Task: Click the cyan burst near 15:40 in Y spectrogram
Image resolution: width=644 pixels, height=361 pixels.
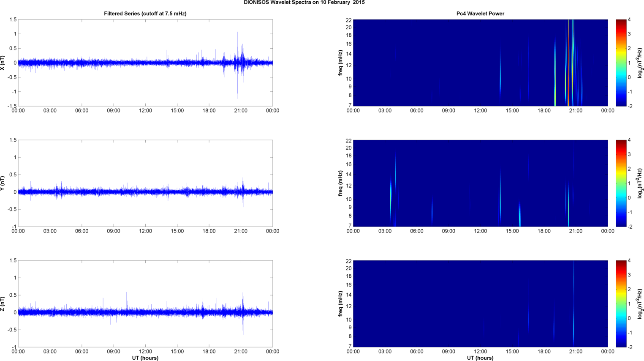Action: (x=519, y=215)
